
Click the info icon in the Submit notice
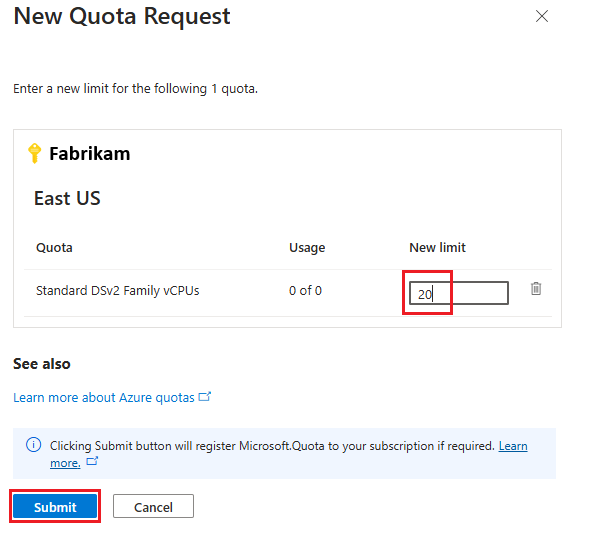[x=34, y=446]
